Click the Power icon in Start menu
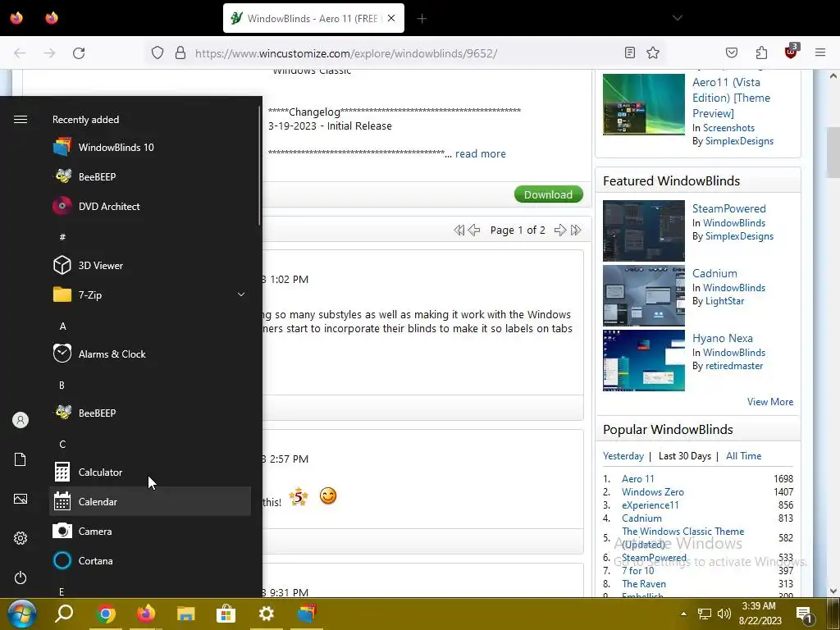This screenshot has height=630, width=840. click(21, 577)
